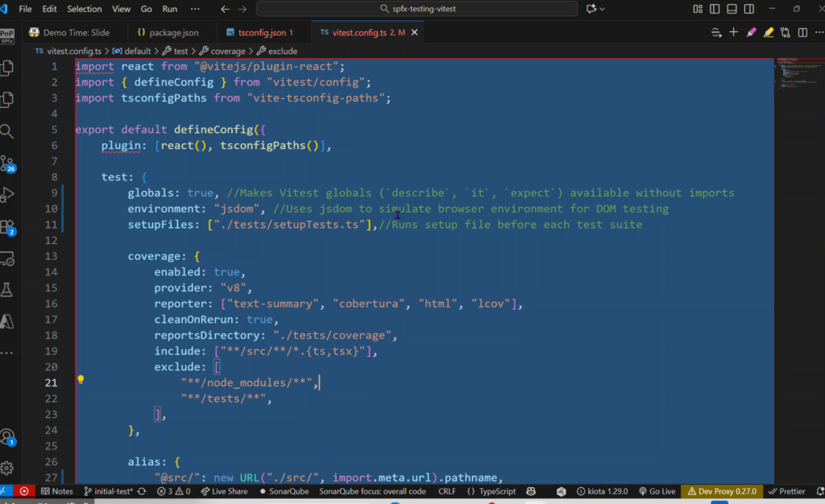Open the Azure view
This screenshot has height=504, width=825.
(7, 320)
